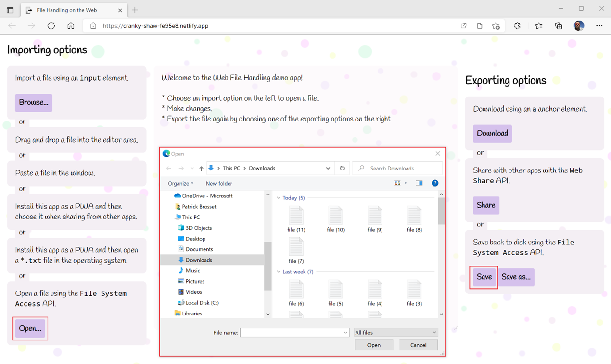The height and width of the screenshot is (364, 611).
Task: Toggle the preview pane in dialog
Action: coord(419,183)
